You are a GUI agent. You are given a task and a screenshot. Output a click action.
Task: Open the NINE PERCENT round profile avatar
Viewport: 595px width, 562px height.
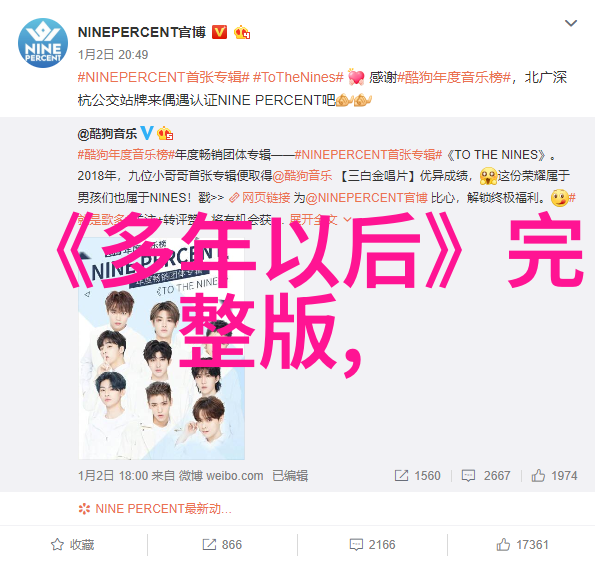tap(43, 43)
